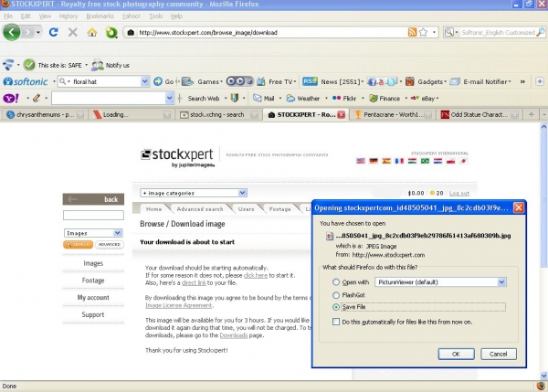Screen dimensions: 548x392
Task: Open the back button history dropdown arrow
Action: pos(38,33)
